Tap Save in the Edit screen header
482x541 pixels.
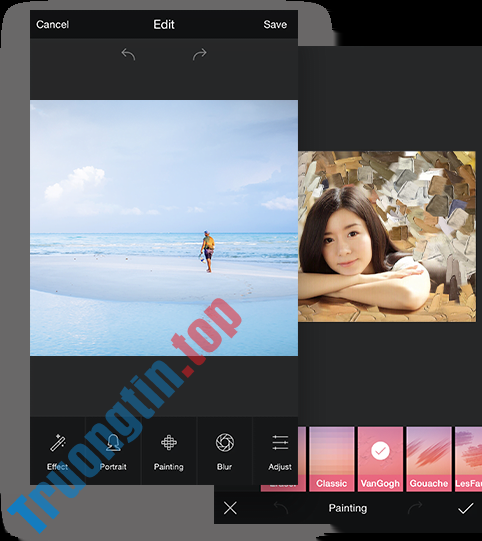click(x=275, y=24)
